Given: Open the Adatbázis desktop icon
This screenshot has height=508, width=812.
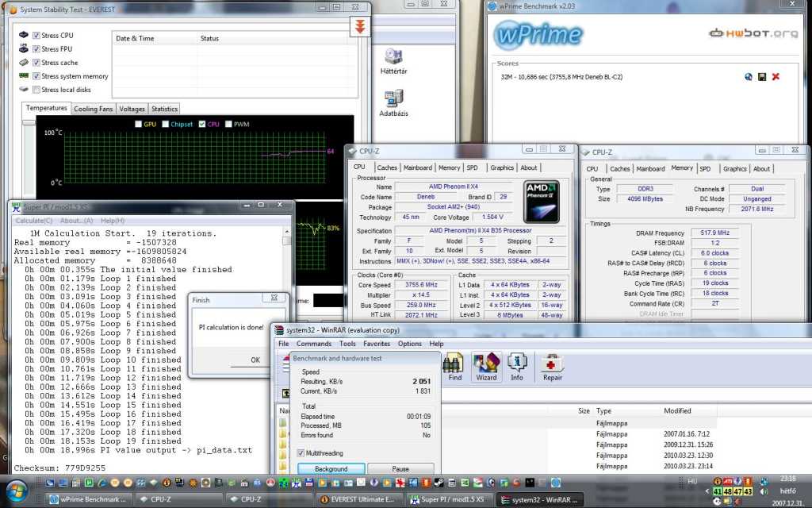Looking at the screenshot, I should tap(393, 102).
